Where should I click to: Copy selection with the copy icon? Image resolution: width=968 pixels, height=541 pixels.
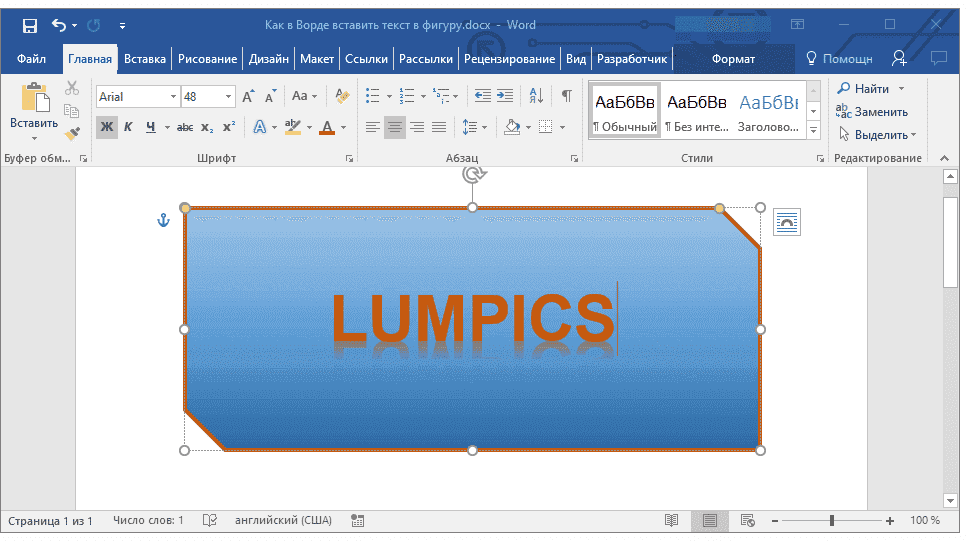[x=72, y=111]
